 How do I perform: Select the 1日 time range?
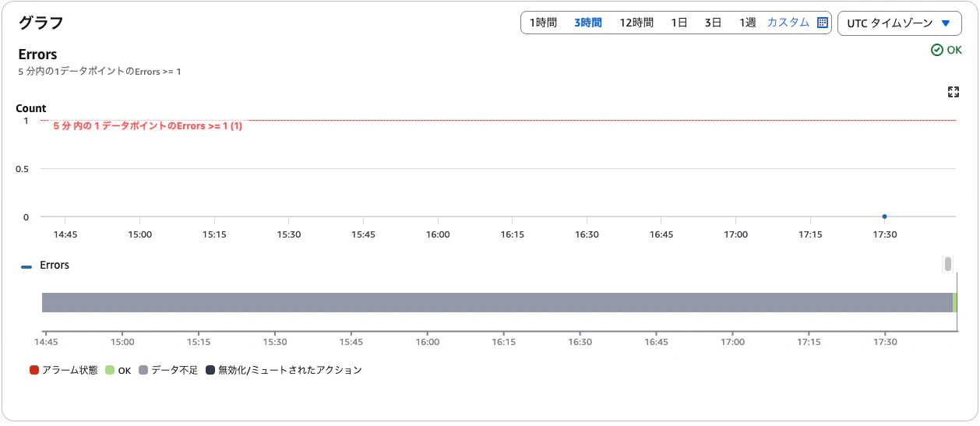pos(679,23)
